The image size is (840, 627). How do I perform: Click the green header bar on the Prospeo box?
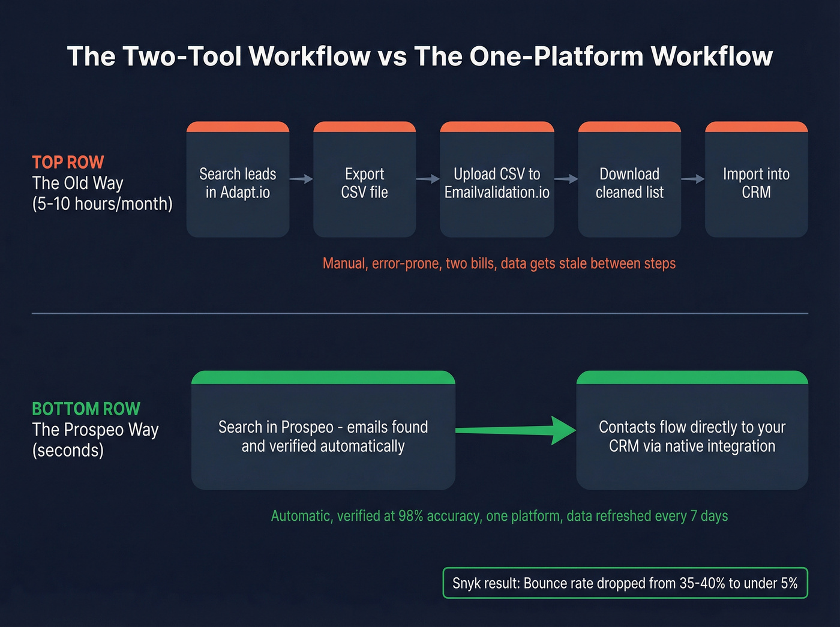pos(323,377)
